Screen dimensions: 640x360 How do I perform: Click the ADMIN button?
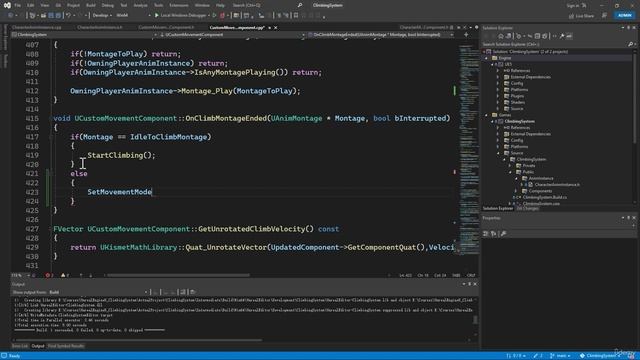click(x=624, y=16)
